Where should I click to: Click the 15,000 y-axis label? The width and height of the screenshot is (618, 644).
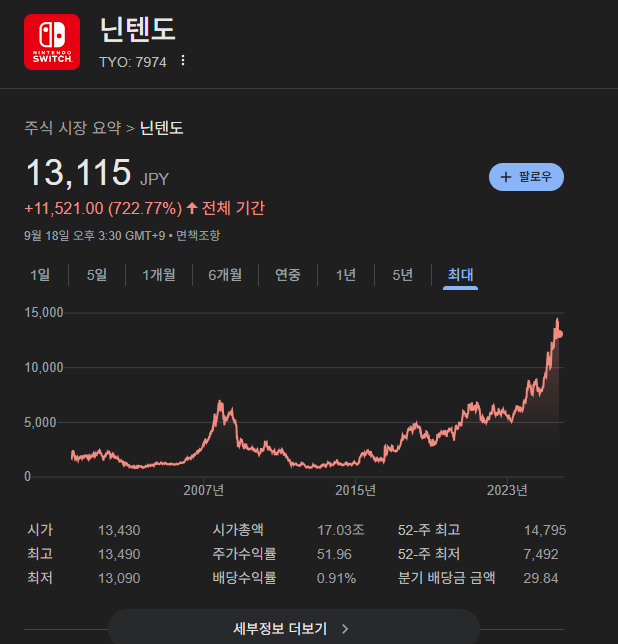pos(44,313)
